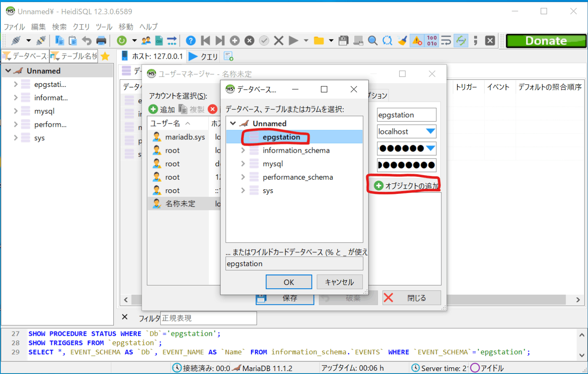Image resolution: width=588 pixels, height=374 pixels.
Task: Click the insert row plus icon
Action: [235, 41]
